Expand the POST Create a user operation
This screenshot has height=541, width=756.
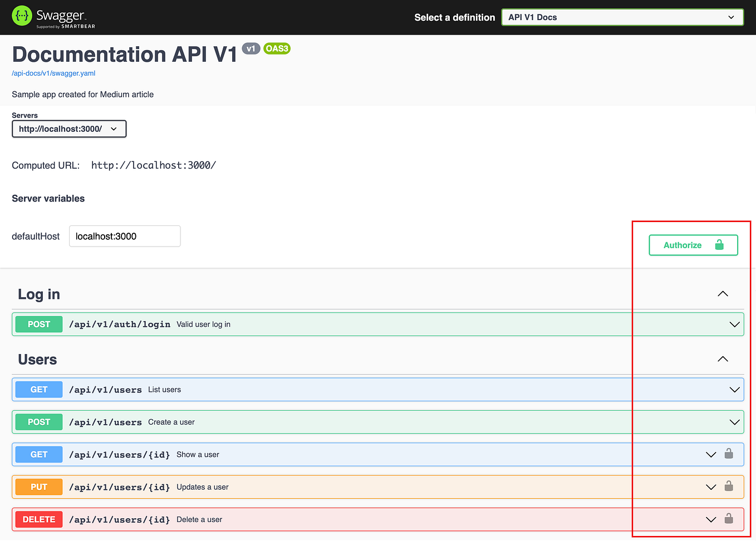(x=734, y=421)
